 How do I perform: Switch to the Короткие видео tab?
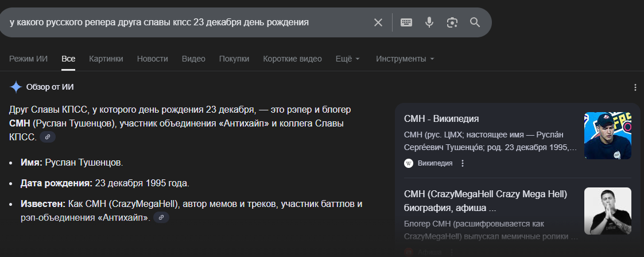292,59
